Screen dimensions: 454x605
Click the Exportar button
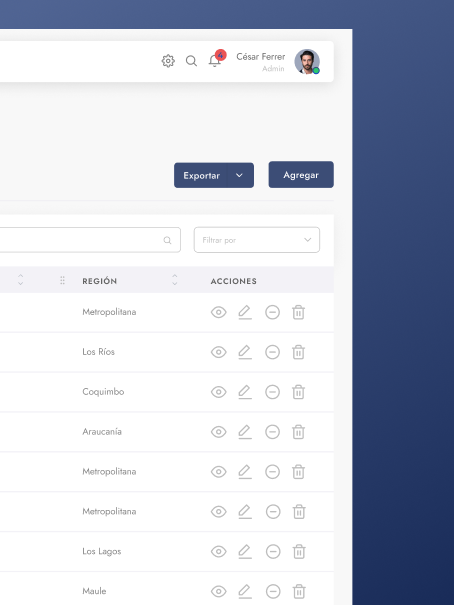pyautogui.click(x=201, y=176)
